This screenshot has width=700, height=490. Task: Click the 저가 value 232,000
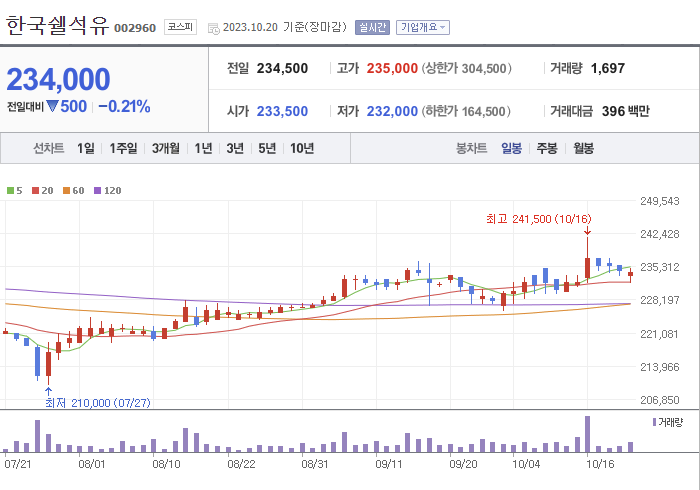click(392, 111)
